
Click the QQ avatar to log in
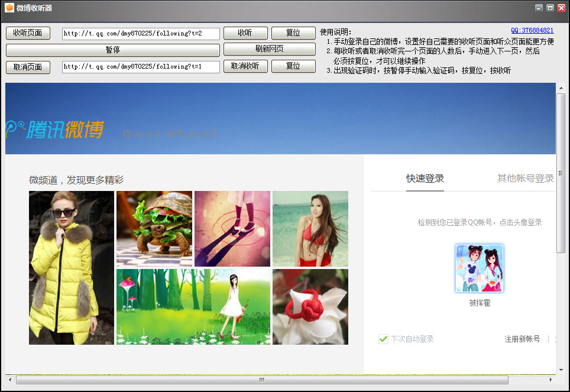[480, 268]
